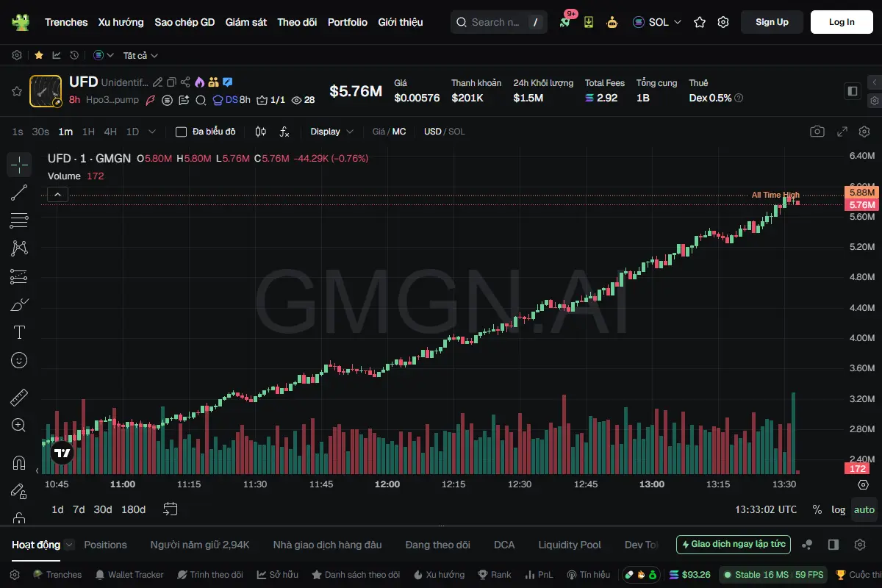Click the chart snapshot camera icon
This screenshot has width=882, height=588.
(x=817, y=132)
